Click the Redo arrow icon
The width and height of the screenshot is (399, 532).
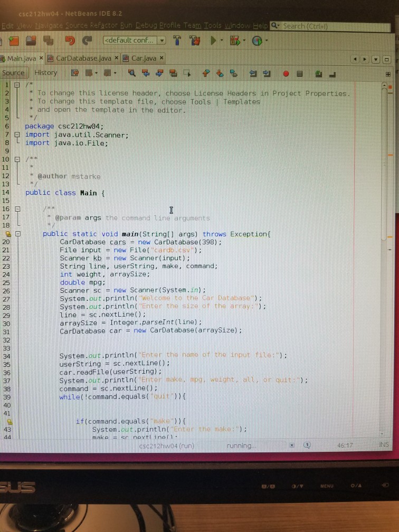[x=87, y=41]
